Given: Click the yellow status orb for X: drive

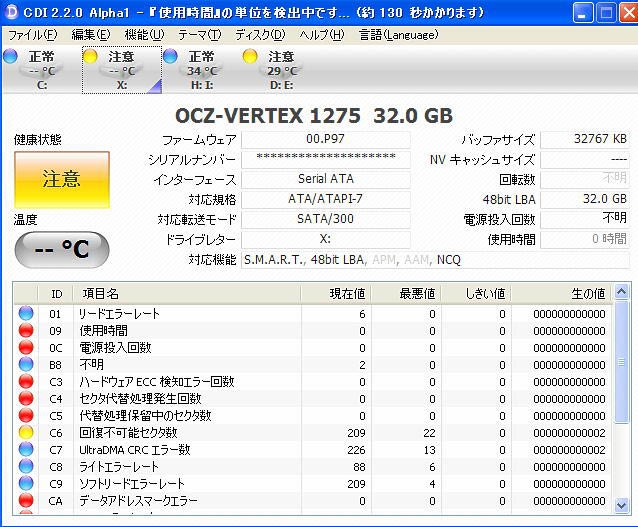Looking at the screenshot, I should (x=90, y=56).
